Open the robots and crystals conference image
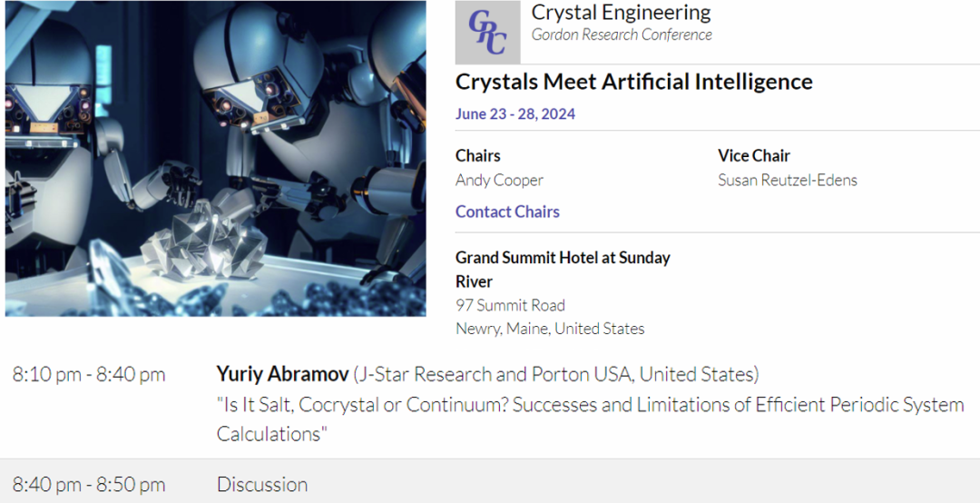The width and height of the screenshot is (980, 503). (215, 159)
